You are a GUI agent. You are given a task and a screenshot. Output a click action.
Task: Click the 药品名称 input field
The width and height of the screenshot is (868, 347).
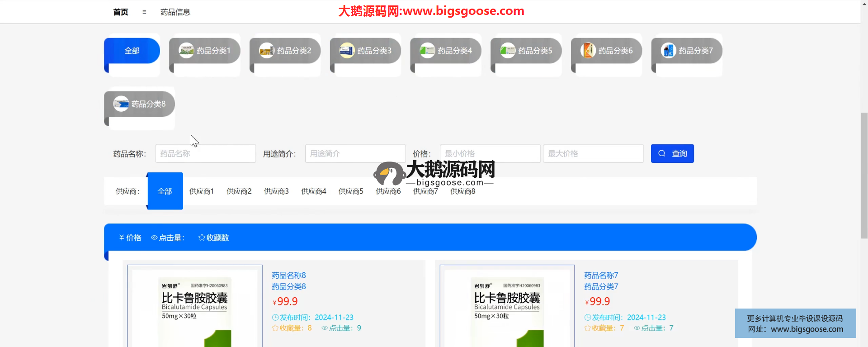tap(205, 154)
